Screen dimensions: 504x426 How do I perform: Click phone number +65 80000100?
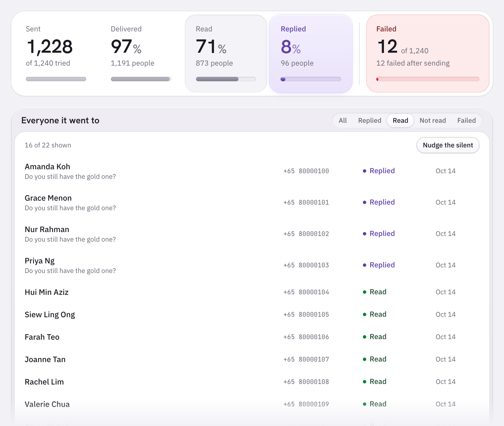coord(306,171)
